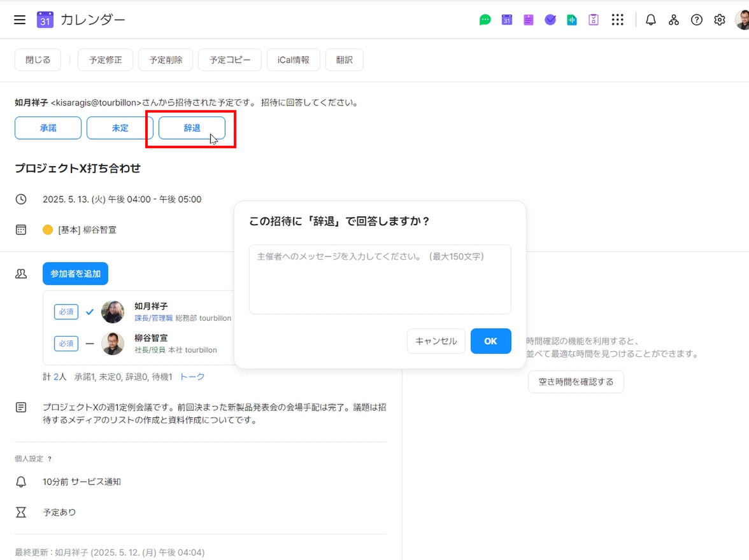Open the survey form app icon
Screen dimensions: 749x560
tap(594, 20)
